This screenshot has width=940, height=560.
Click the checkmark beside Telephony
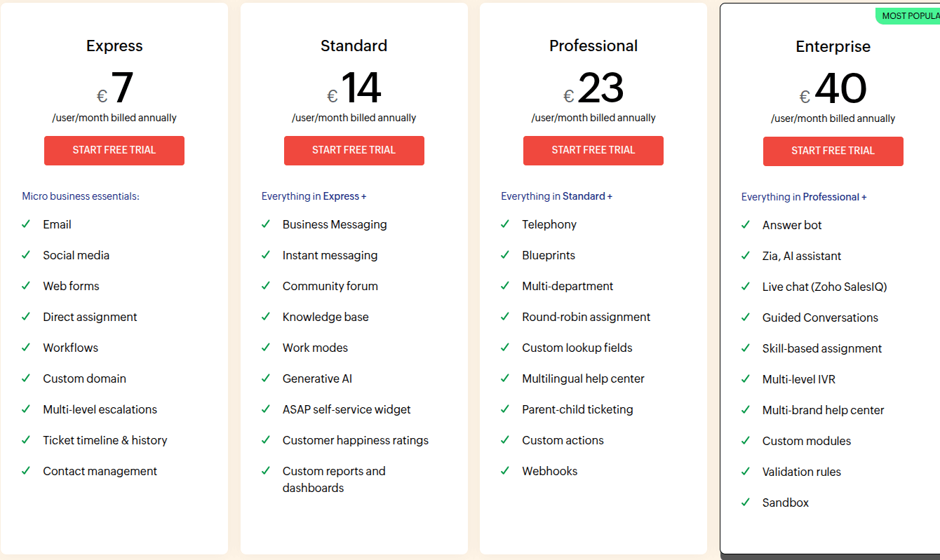(505, 224)
